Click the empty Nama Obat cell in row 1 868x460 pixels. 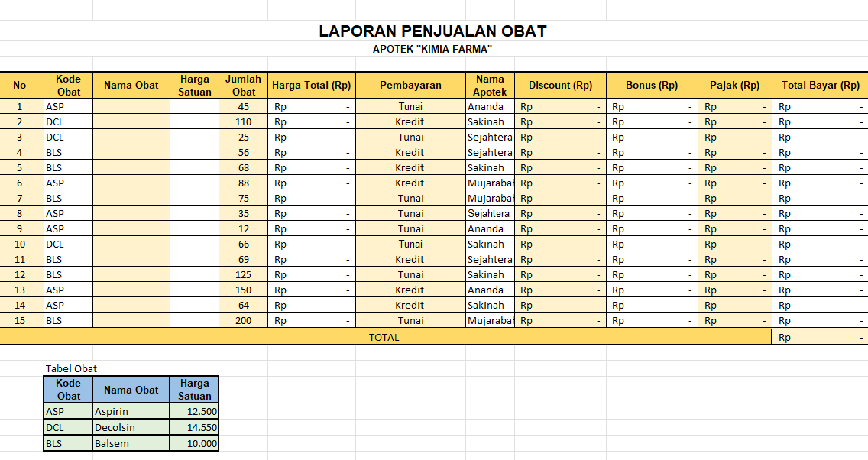pyautogui.click(x=131, y=106)
